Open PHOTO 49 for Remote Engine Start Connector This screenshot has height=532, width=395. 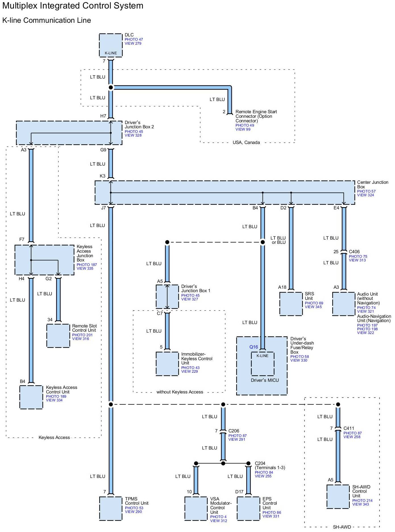tap(245, 125)
